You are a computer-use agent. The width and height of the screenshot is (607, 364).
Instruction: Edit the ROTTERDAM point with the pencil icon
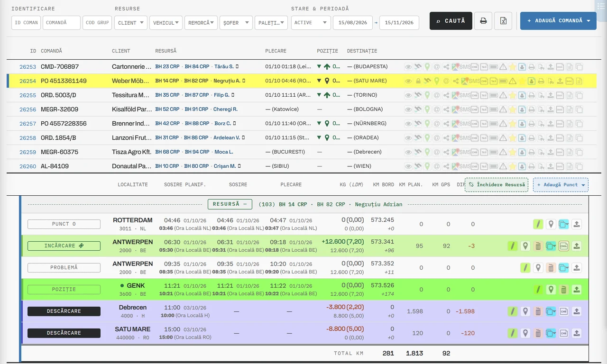pos(538,224)
